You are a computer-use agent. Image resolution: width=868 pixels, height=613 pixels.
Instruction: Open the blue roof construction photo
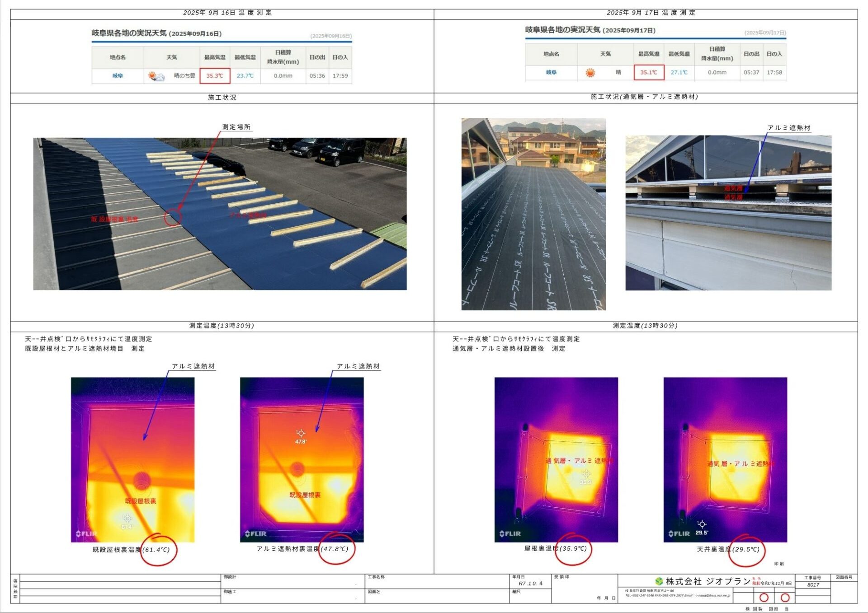click(x=220, y=214)
